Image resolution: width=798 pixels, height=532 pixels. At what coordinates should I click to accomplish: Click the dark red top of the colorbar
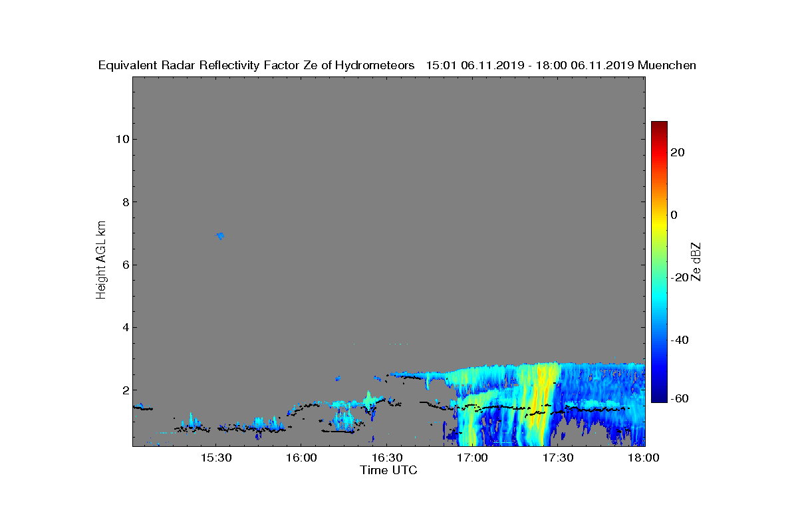point(659,126)
